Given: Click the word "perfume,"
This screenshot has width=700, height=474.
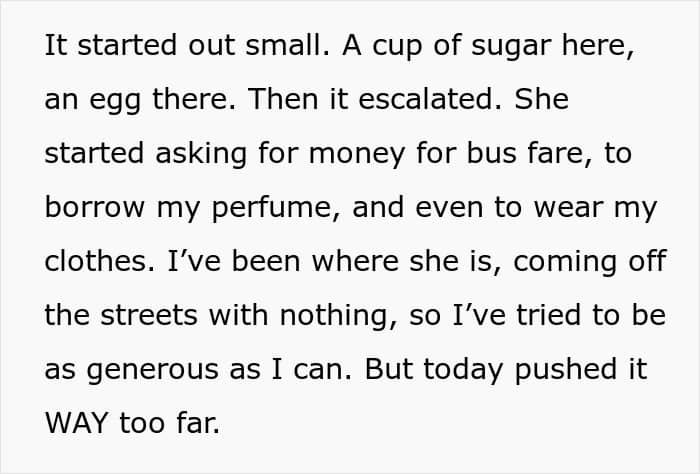Looking at the screenshot, I should (276, 210).
